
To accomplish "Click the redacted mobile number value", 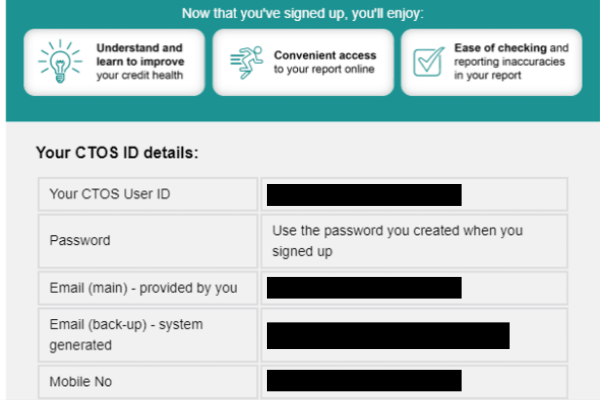I will pos(364,380).
